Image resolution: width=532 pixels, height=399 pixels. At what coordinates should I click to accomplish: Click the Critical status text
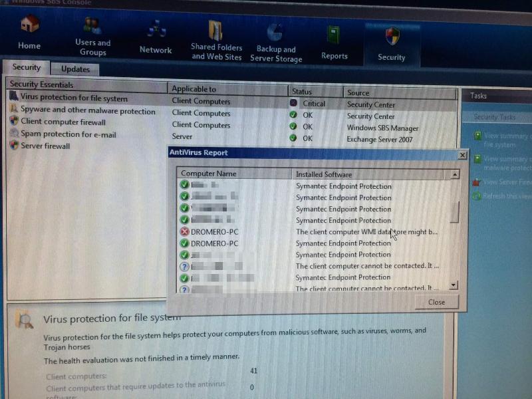tap(314, 104)
